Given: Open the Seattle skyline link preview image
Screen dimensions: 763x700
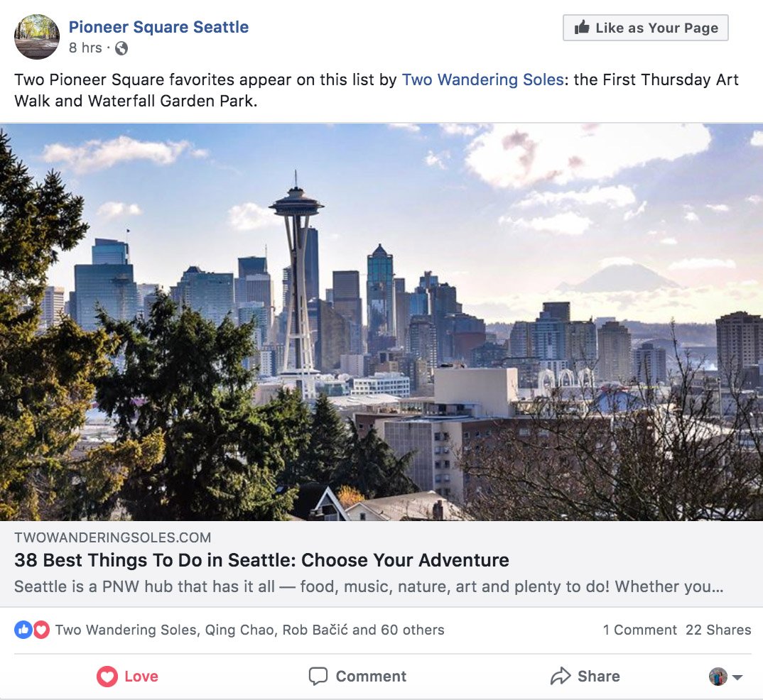Looking at the screenshot, I should 381,322.
